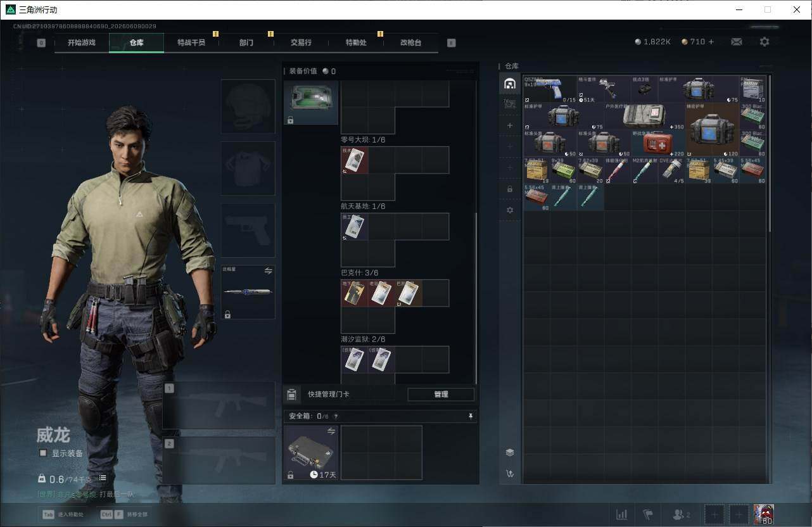Viewport: 812px width, 527px height.
Task: Select the large medical kit with +350
Action: point(645,117)
